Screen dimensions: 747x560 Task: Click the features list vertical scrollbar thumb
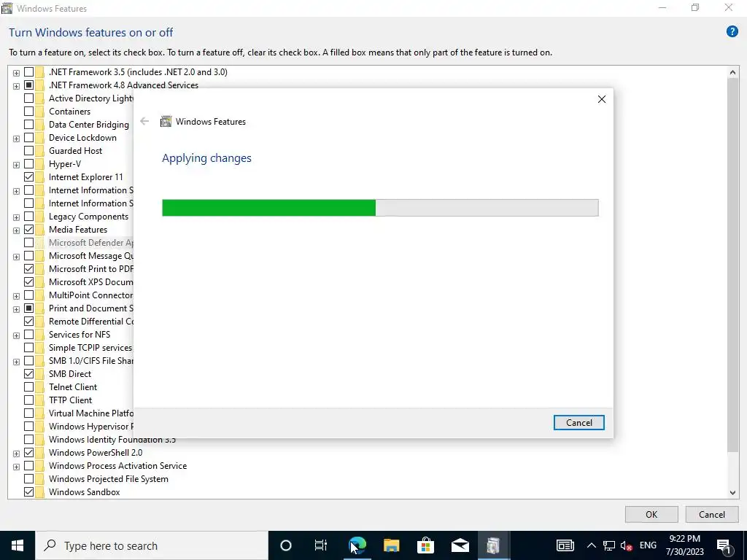(x=732, y=265)
